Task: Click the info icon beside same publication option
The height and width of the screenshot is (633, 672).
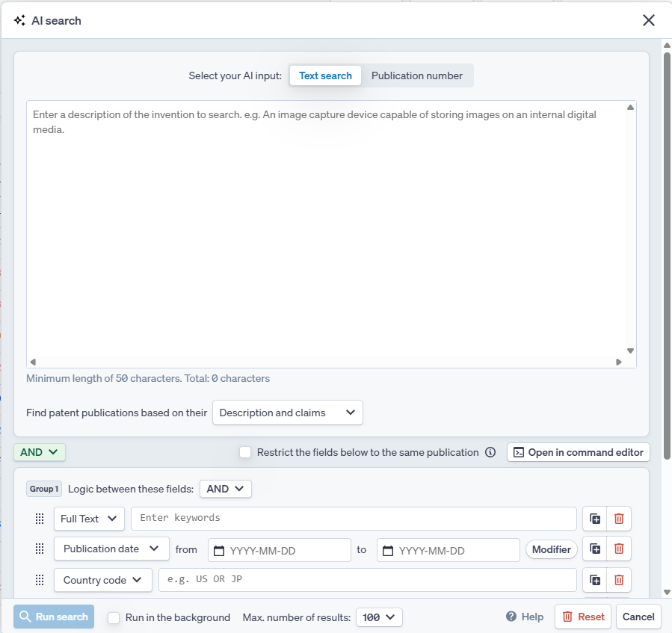Action: 490,452
